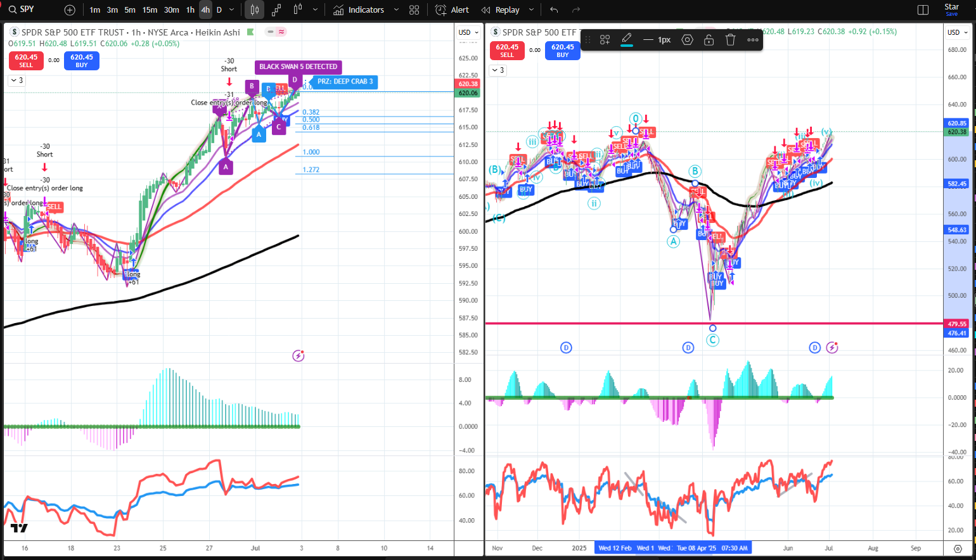Image resolution: width=976 pixels, height=560 pixels.
Task: Click the left chart purple lightning event icon
Action: 299,355
